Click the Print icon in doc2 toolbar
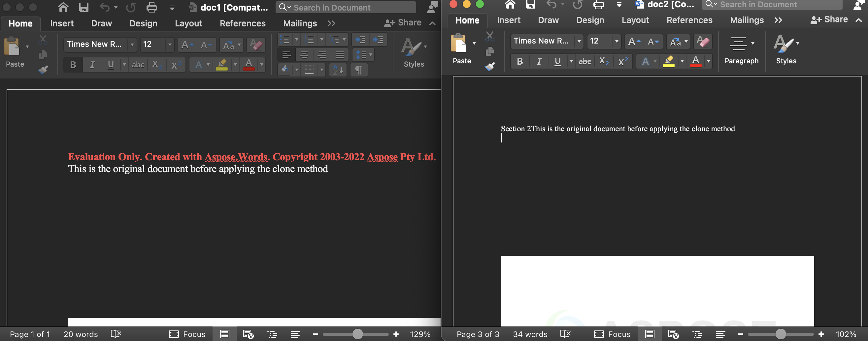 pyautogui.click(x=599, y=5)
